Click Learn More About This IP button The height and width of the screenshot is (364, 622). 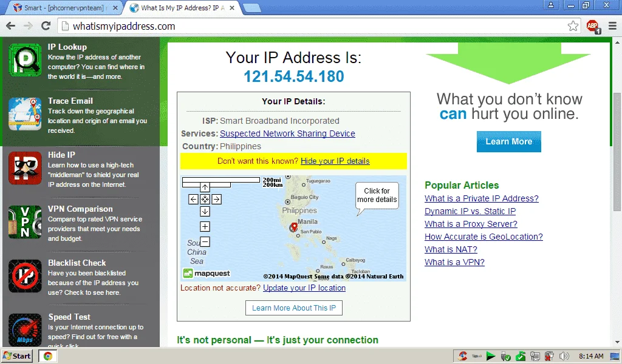(294, 308)
